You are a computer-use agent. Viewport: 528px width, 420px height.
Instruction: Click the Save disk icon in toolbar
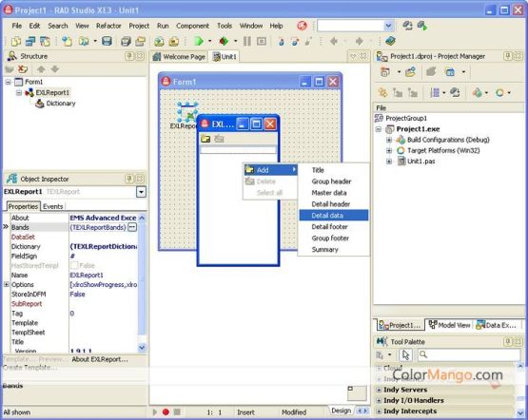(107, 42)
